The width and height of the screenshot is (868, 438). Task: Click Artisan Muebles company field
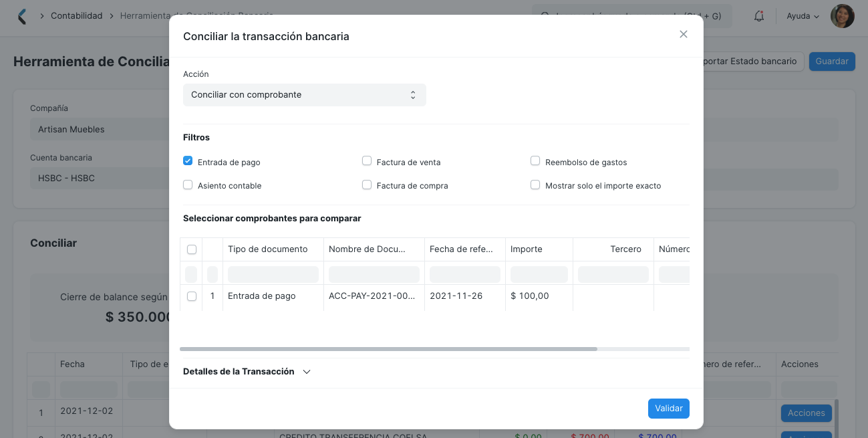pyautogui.click(x=100, y=129)
